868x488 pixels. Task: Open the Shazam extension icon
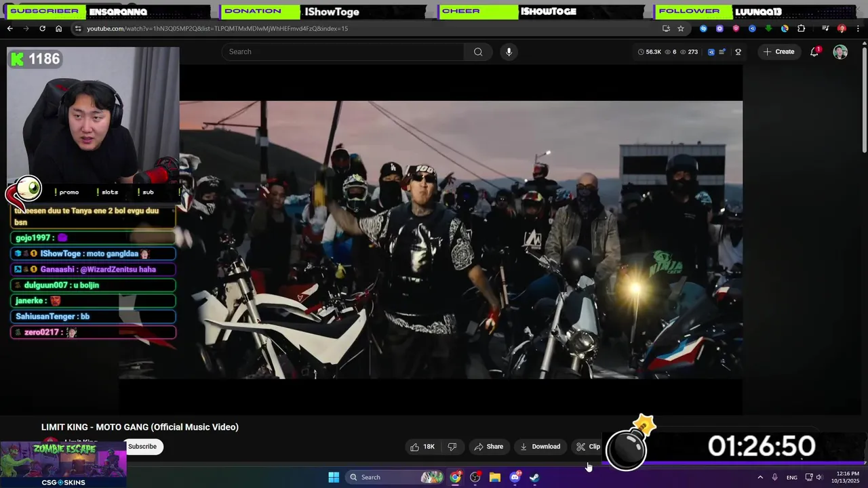[x=703, y=28]
